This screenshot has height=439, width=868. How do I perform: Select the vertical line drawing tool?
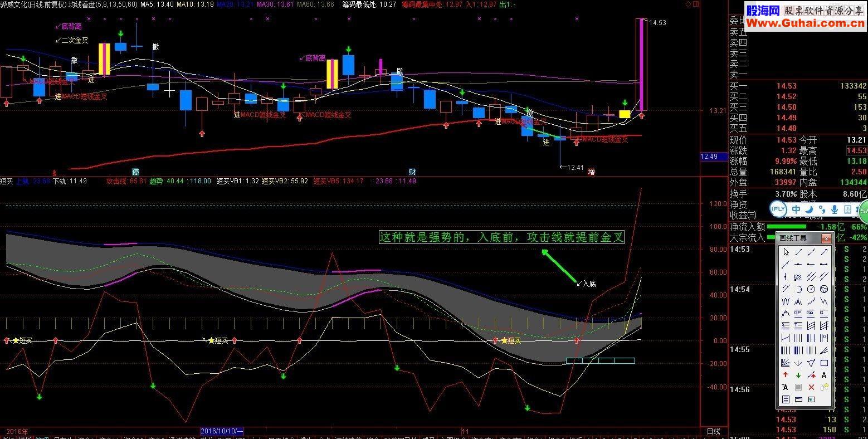coord(786,276)
